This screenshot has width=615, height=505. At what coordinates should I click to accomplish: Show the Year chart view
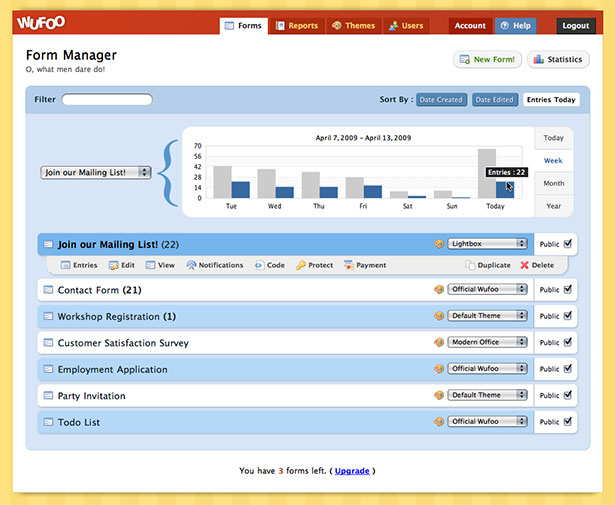point(553,206)
